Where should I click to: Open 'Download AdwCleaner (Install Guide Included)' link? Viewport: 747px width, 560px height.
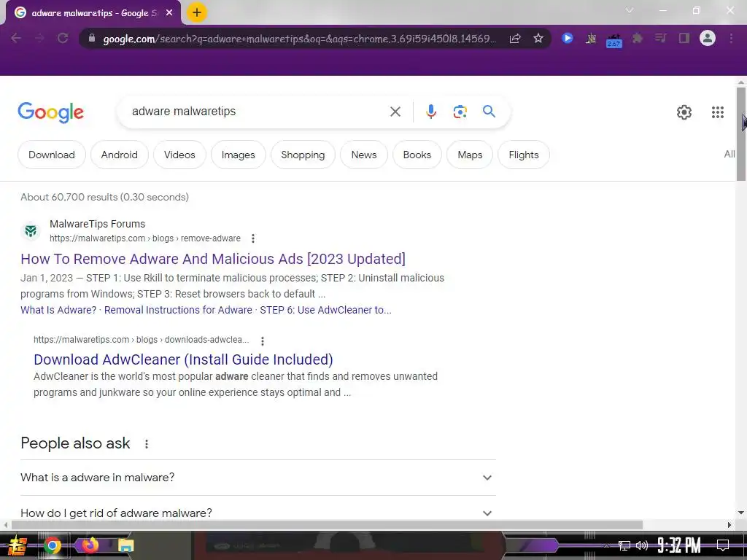[x=183, y=359]
